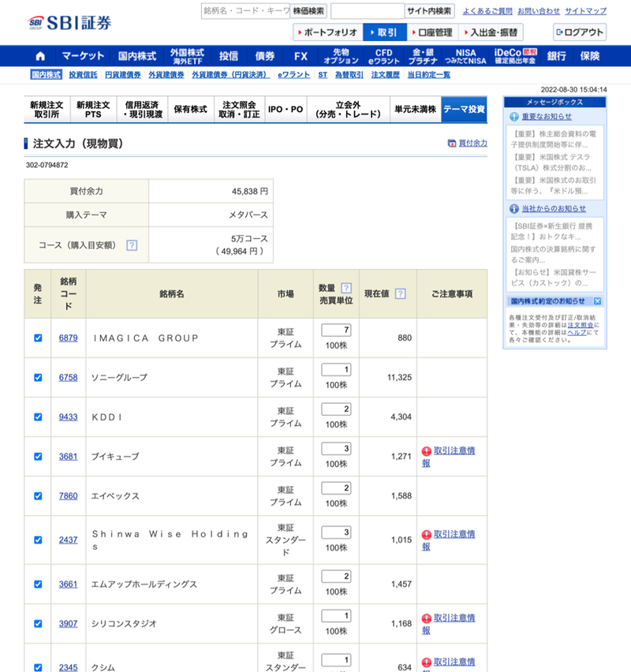Click the 買付余力 calculator icon
This screenshot has width=631, height=672.
point(451,144)
